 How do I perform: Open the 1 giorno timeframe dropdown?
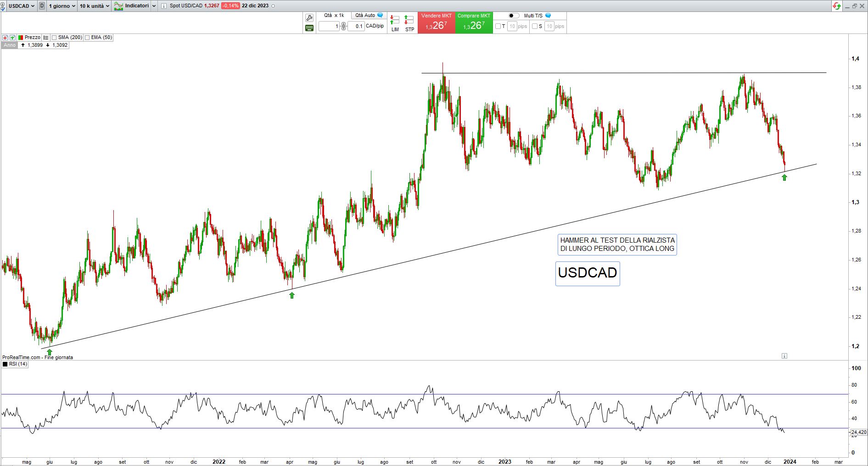[62, 6]
